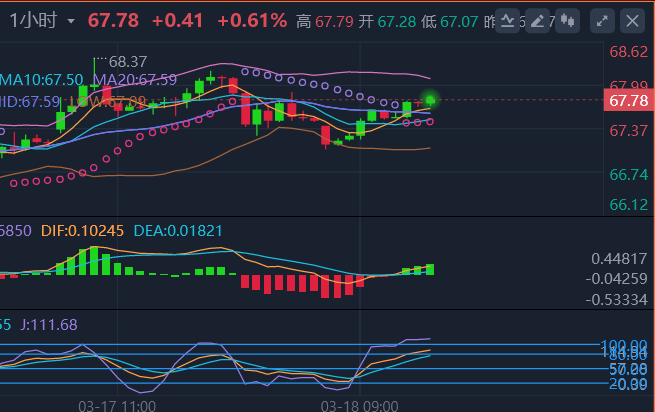
Task: Open the chart indicators button
Action: pos(506,20)
